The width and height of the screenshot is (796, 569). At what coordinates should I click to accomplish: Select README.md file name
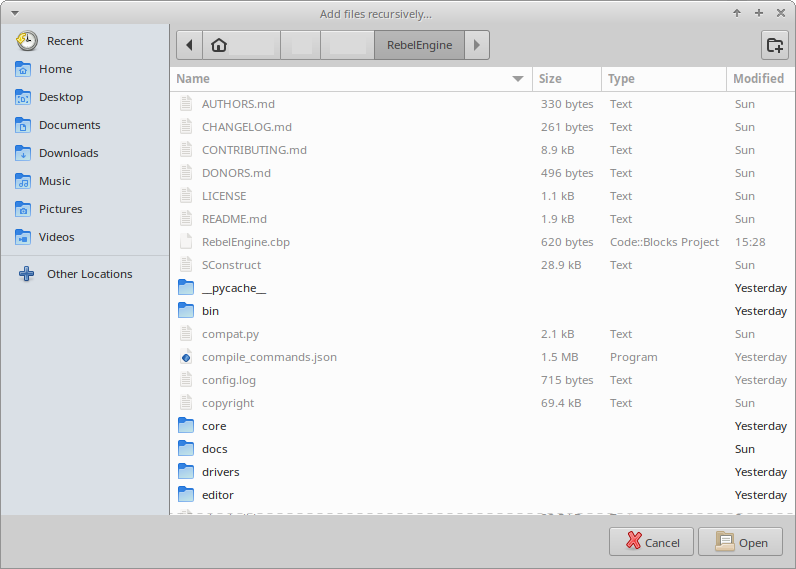[234, 219]
